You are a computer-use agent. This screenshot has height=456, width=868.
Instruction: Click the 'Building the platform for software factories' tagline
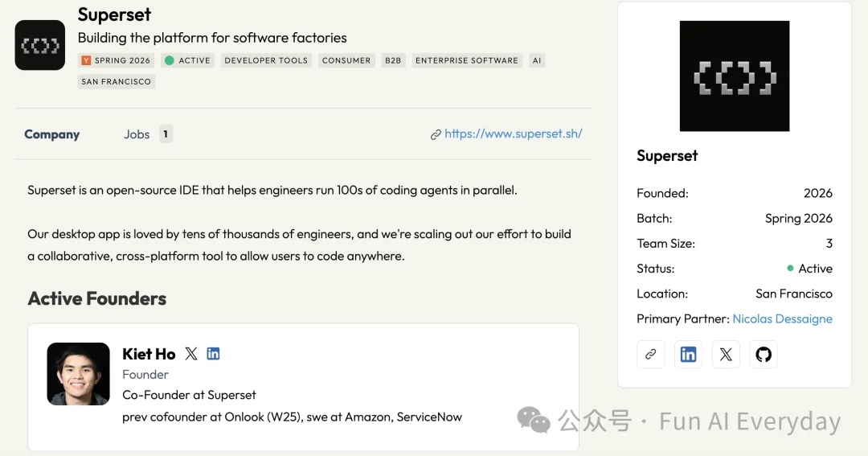(x=212, y=38)
